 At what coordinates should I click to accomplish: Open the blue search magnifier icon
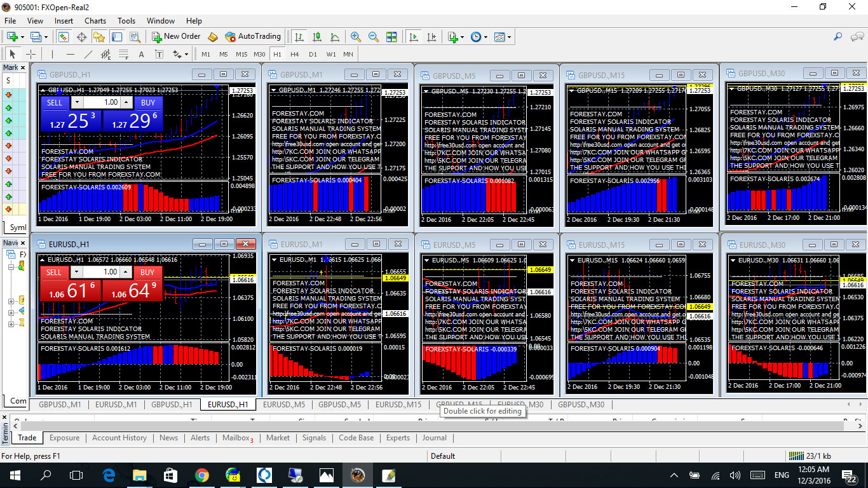838,37
